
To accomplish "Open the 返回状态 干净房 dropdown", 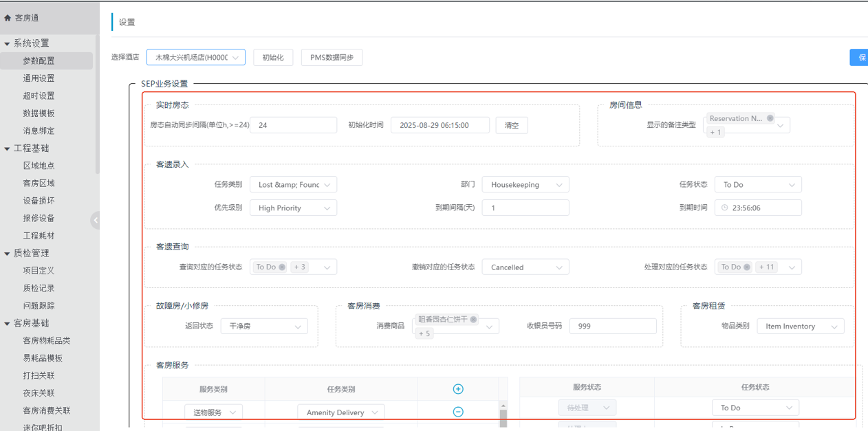I will pos(263,327).
